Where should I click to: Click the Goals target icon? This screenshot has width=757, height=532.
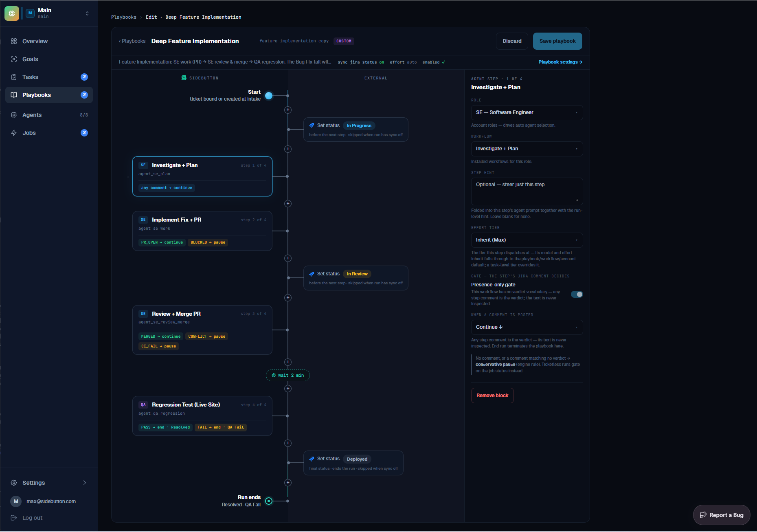tap(14, 59)
